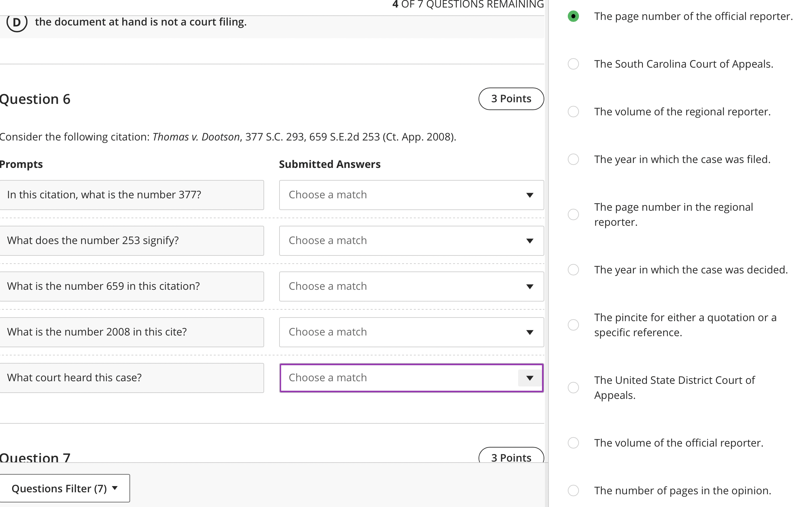The image size is (812, 507).
Task: Select 'The year in which the case was decided'
Action: click(x=573, y=270)
